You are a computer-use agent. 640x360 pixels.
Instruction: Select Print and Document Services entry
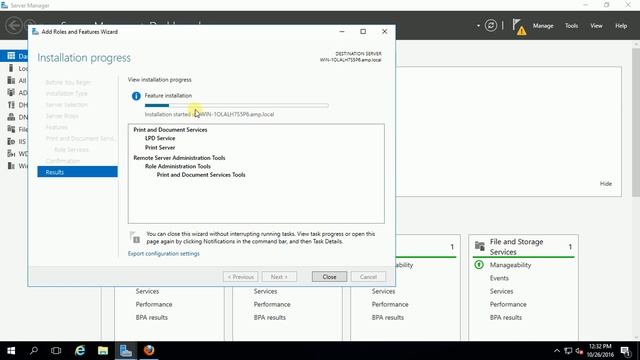pyautogui.click(x=170, y=130)
